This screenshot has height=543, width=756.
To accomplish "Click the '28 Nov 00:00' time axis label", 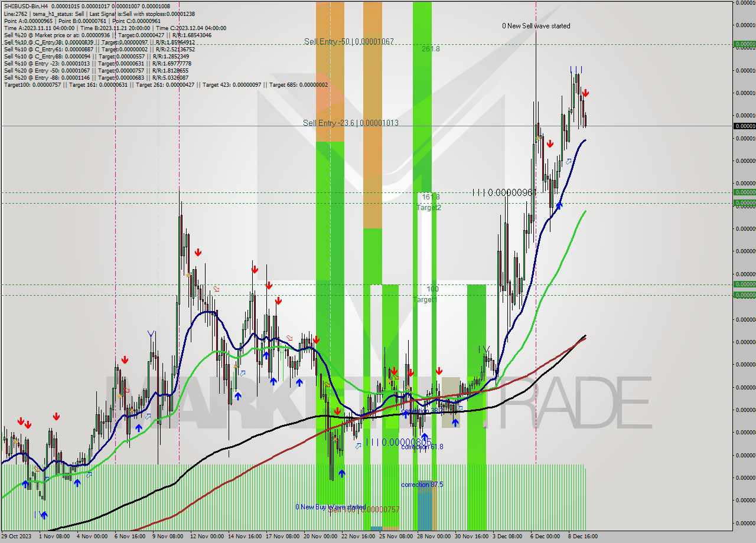I will tap(434, 537).
